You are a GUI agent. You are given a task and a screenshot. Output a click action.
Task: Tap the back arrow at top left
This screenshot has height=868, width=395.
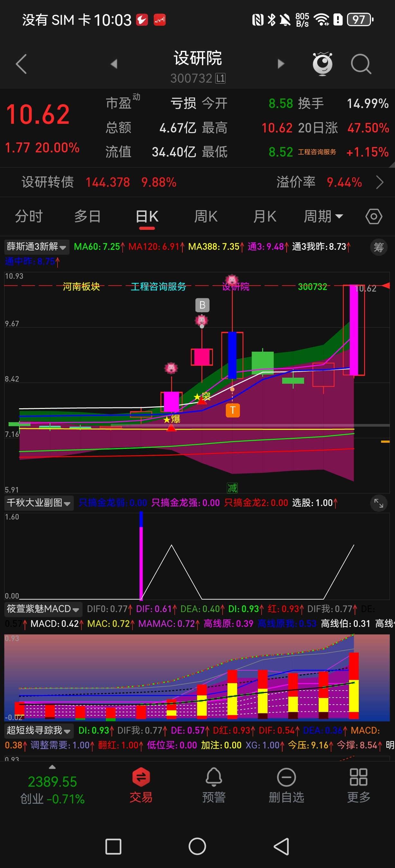(21, 64)
